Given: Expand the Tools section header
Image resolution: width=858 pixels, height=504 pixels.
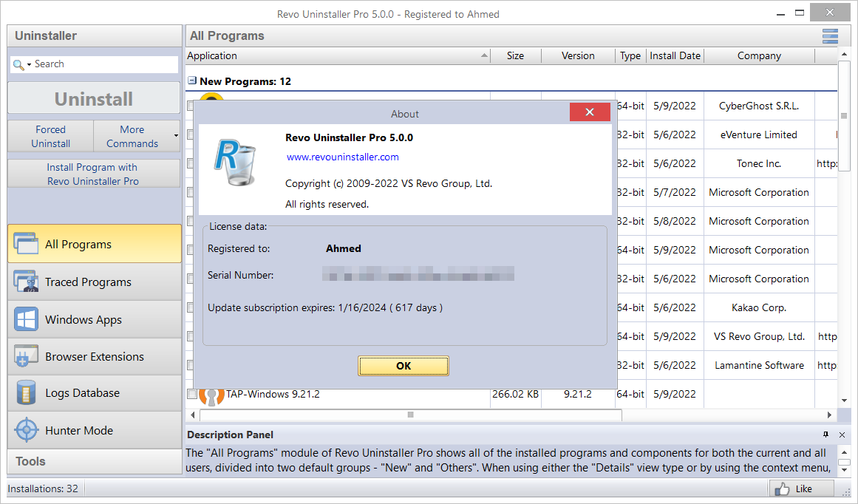Looking at the screenshot, I should pos(94,461).
